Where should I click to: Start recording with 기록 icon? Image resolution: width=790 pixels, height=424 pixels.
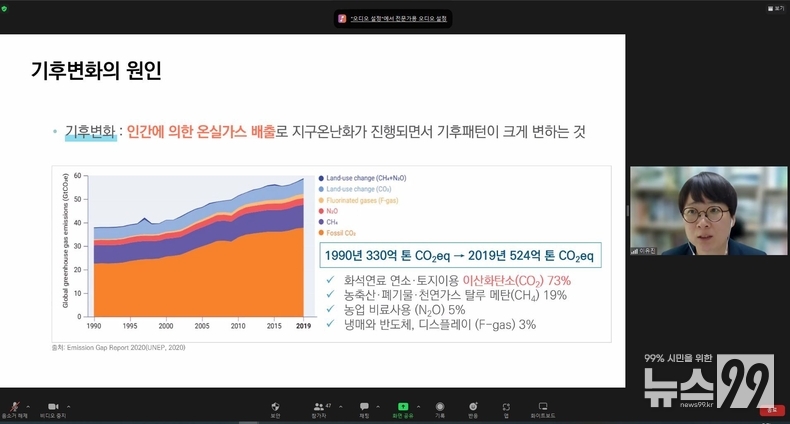click(440, 406)
